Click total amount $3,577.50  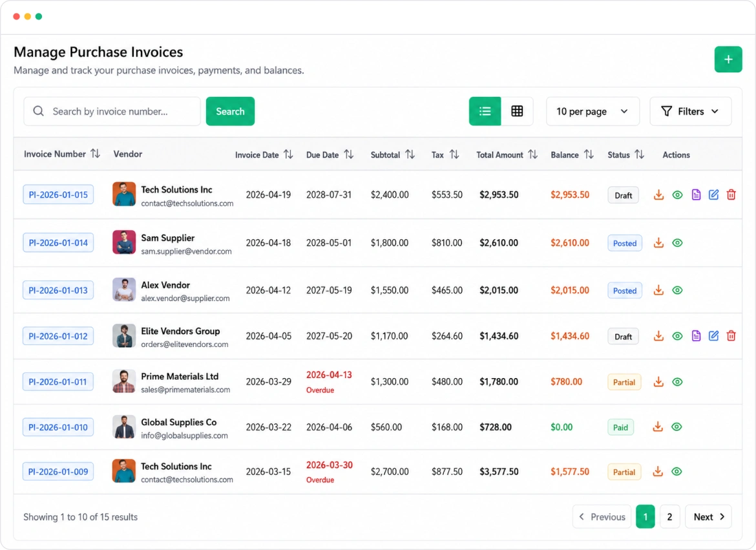coord(499,471)
